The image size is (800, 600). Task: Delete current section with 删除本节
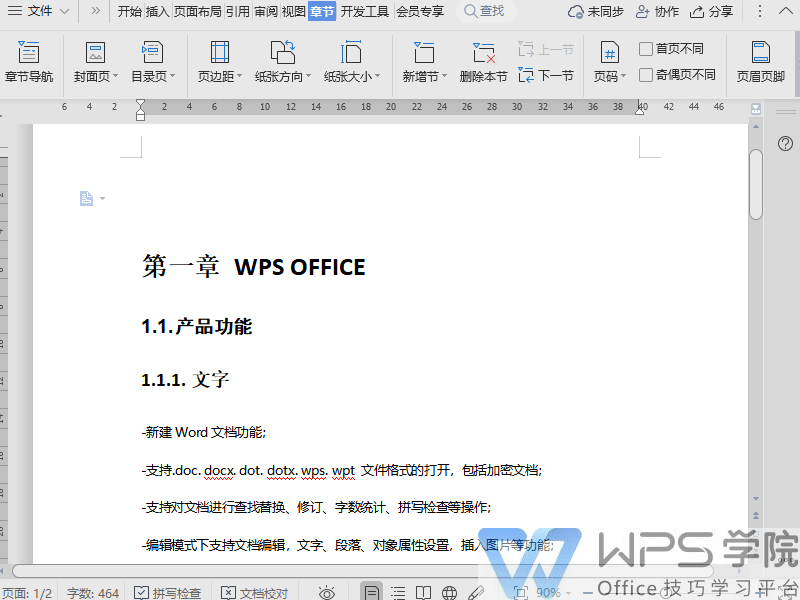pos(483,62)
